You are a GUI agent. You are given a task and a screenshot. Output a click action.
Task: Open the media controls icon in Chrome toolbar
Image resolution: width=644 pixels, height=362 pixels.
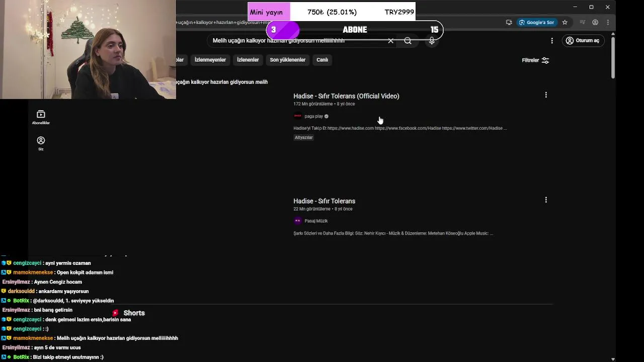point(582,22)
